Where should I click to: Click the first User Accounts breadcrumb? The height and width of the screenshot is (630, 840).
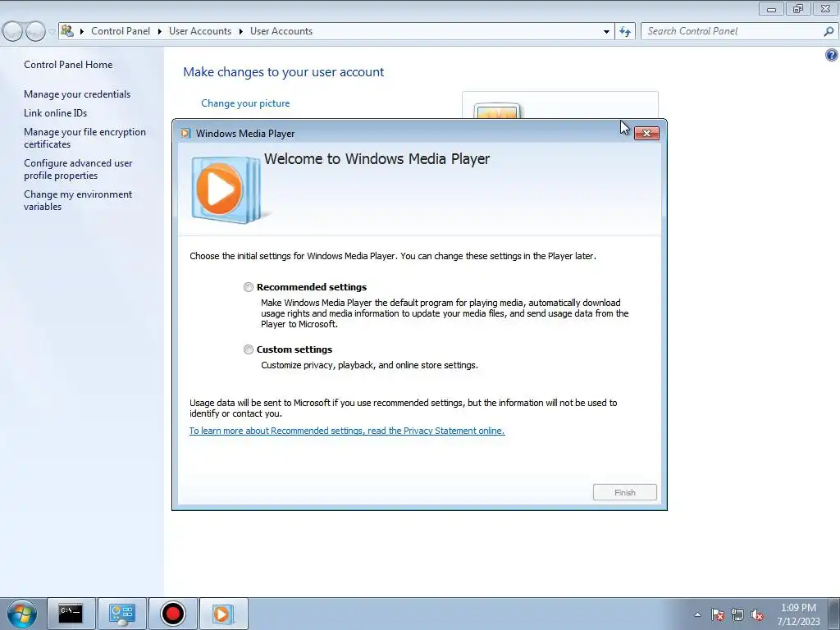point(200,31)
